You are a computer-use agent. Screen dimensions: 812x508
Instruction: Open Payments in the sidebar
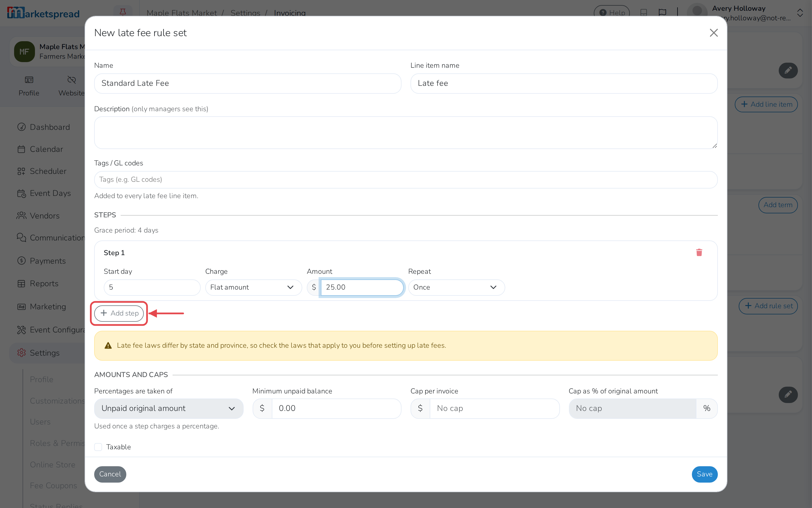48,261
